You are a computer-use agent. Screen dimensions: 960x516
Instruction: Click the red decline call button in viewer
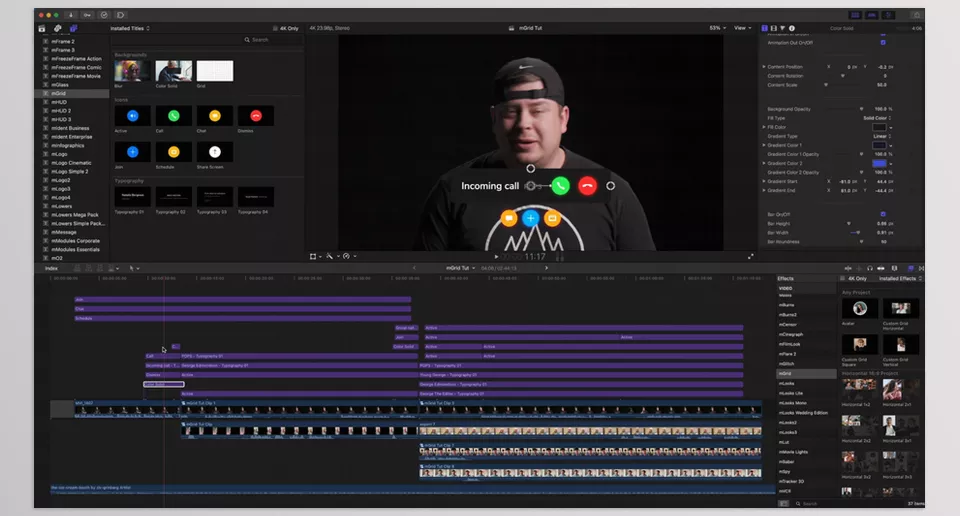click(587, 186)
